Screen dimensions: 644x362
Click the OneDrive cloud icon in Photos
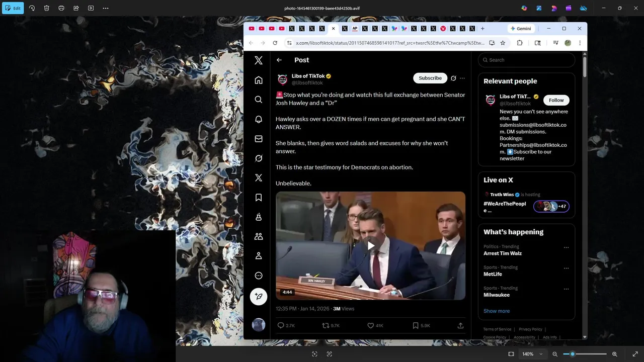[x=583, y=8]
